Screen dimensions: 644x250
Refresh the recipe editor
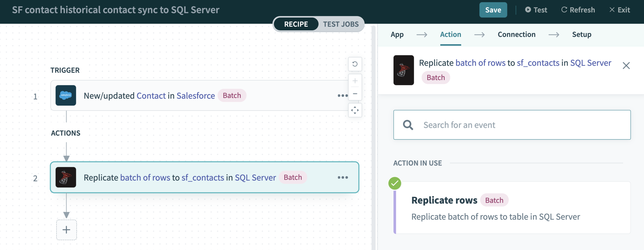point(578,10)
